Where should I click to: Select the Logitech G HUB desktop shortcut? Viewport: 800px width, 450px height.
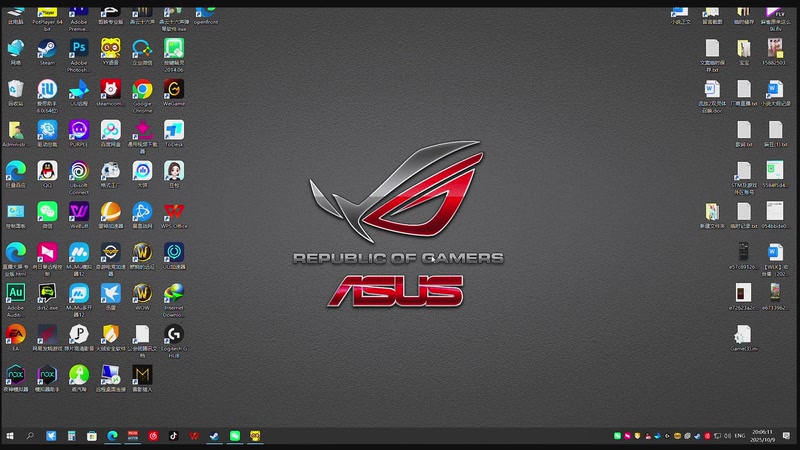pyautogui.click(x=173, y=341)
